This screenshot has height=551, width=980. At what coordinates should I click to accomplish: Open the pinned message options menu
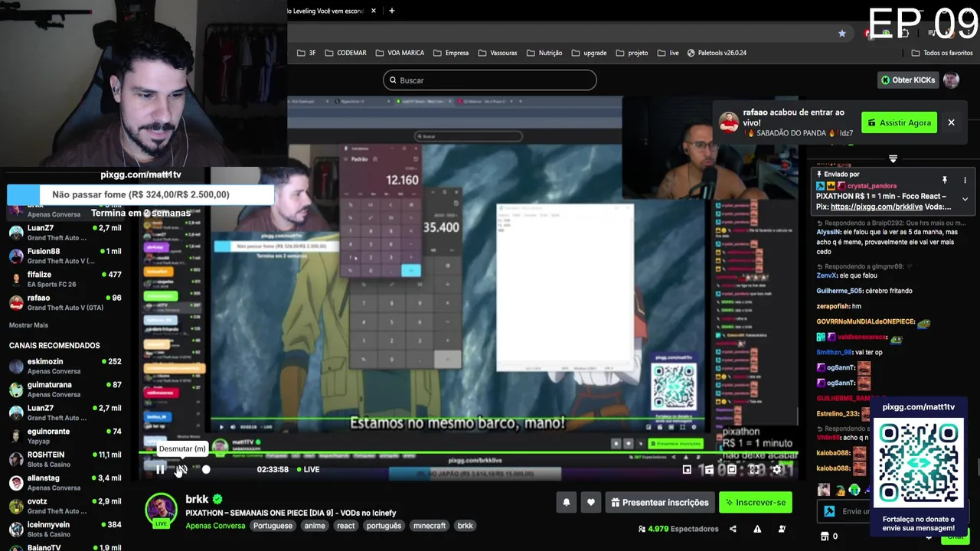(965, 181)
